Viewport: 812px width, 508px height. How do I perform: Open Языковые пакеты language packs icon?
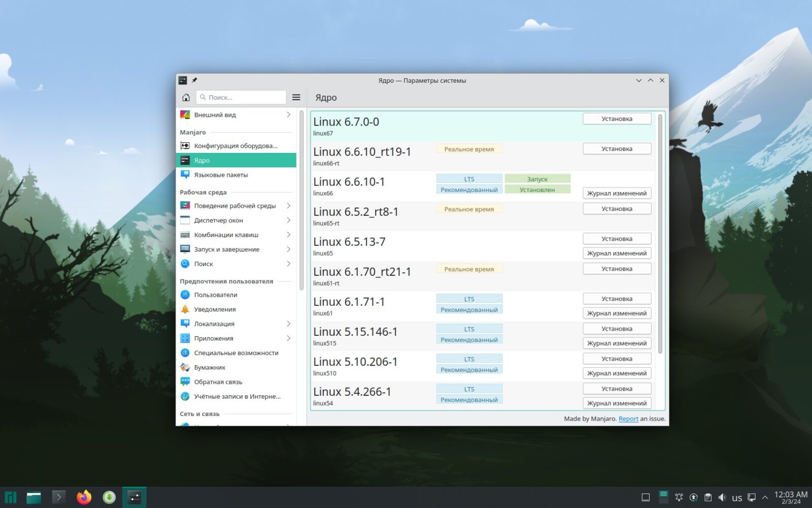(186, 175)
